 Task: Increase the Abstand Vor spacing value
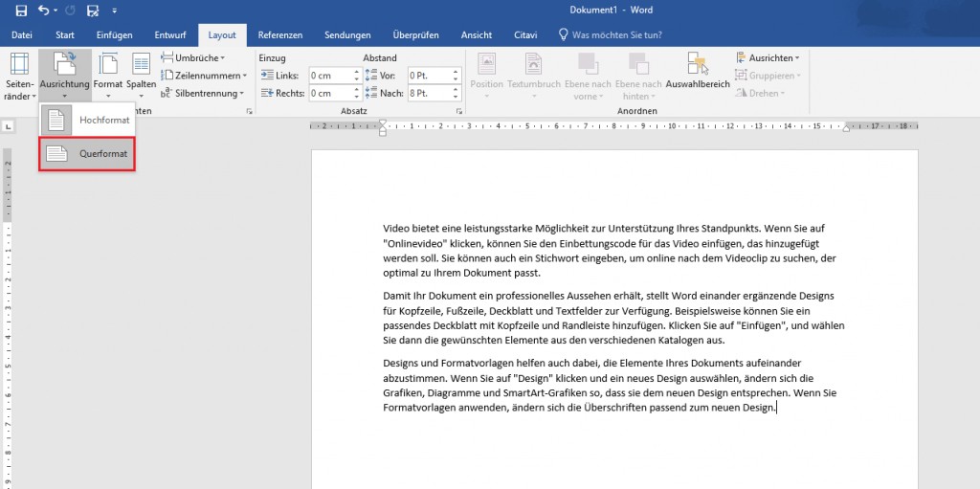[454, 72]
